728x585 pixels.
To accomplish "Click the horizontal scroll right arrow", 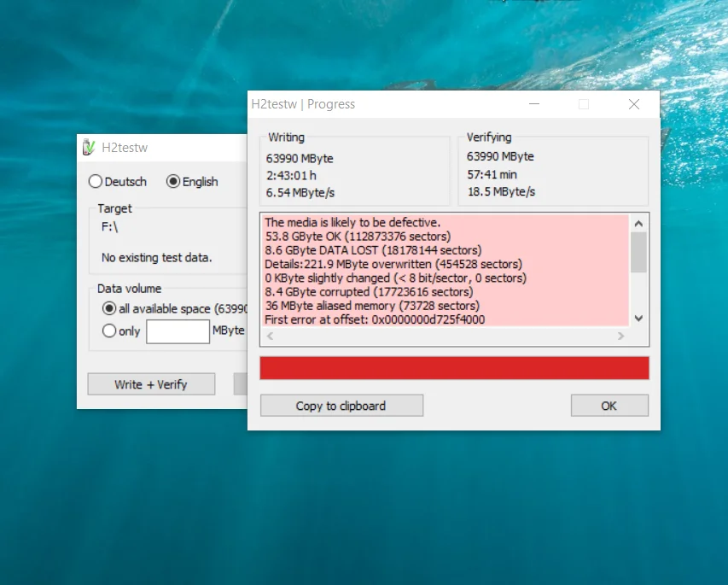I will [620, 336].
